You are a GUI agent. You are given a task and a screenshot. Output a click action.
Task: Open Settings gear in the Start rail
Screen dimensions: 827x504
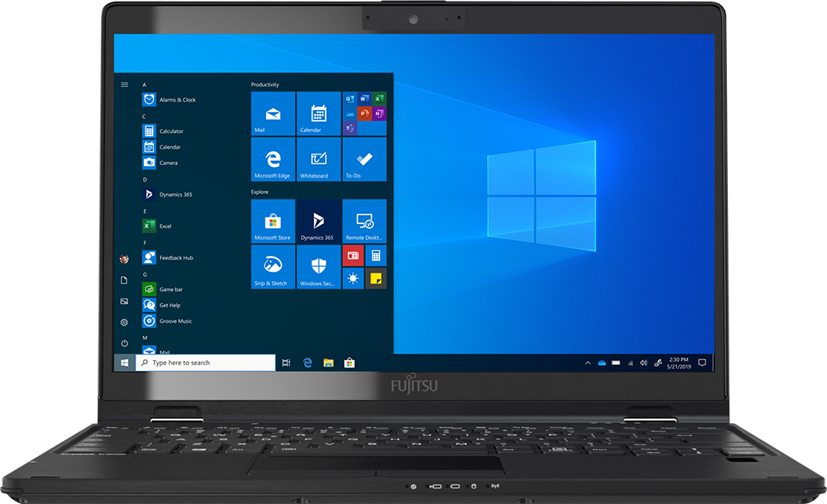[x=124, y=322]
